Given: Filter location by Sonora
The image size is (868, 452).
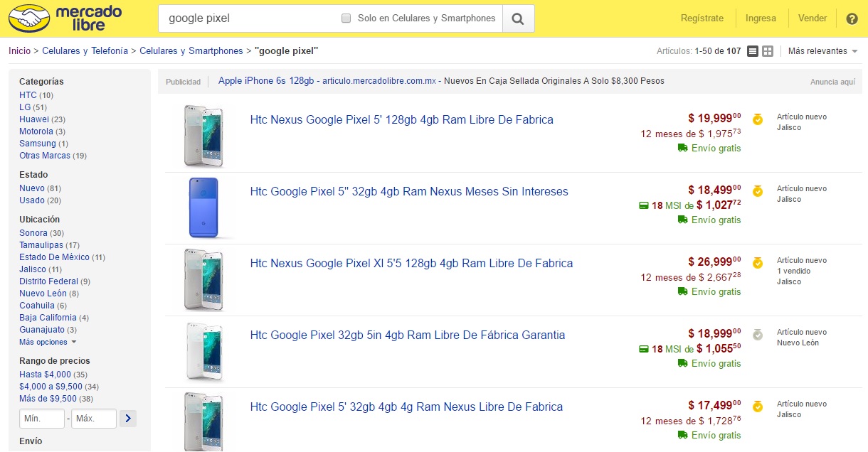Looking at the screenshot, I should coord(33,233).
